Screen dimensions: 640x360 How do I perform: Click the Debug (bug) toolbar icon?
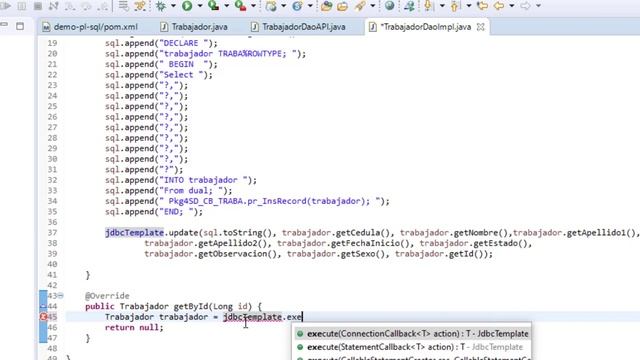click(160, 6)
